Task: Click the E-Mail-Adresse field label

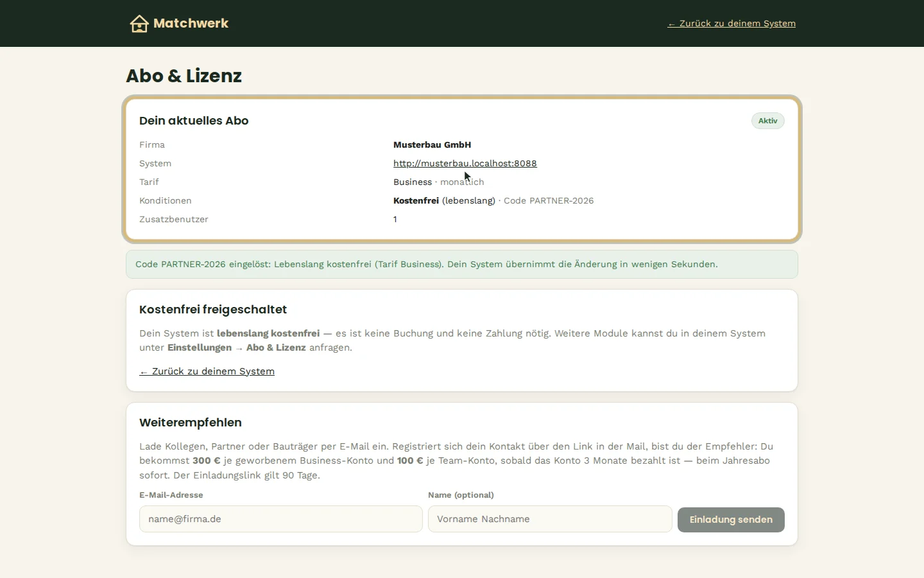Action: pyautogui.click(x=171, y=495)
